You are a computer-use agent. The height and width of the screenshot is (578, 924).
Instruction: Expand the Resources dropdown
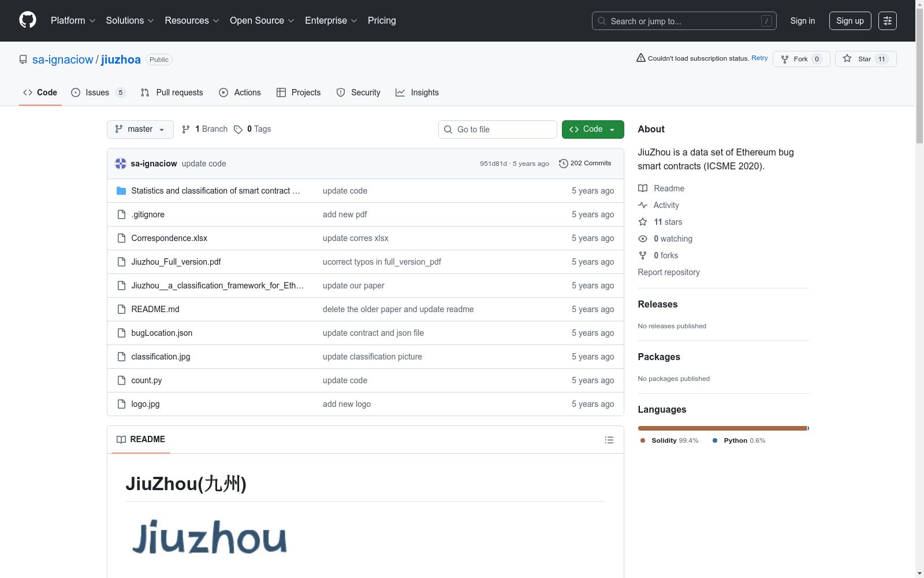point(192,21)
